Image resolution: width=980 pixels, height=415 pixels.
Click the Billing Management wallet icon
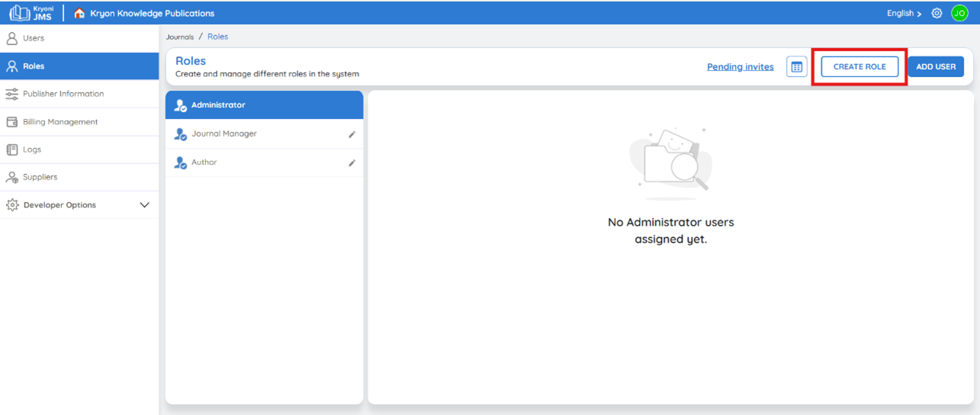[x=11, y=122]
